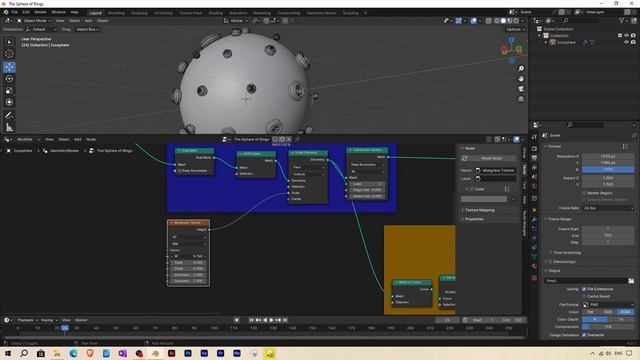Switch to the Modeling workspace tab
640x360 pixels.
click(116, 13)
